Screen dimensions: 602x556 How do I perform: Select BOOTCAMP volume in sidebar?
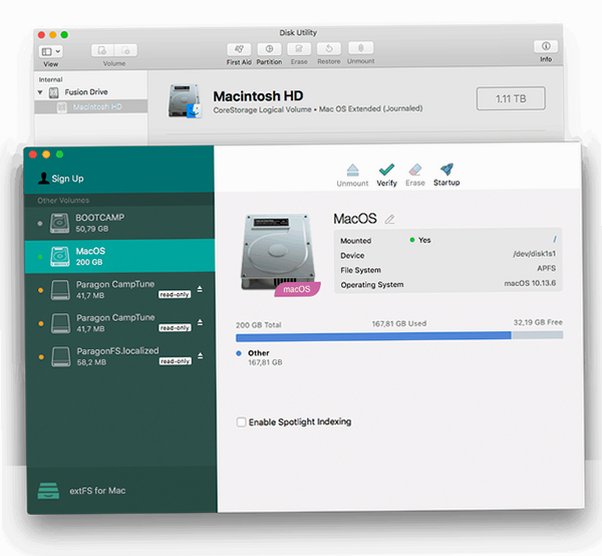coord(119,223)
